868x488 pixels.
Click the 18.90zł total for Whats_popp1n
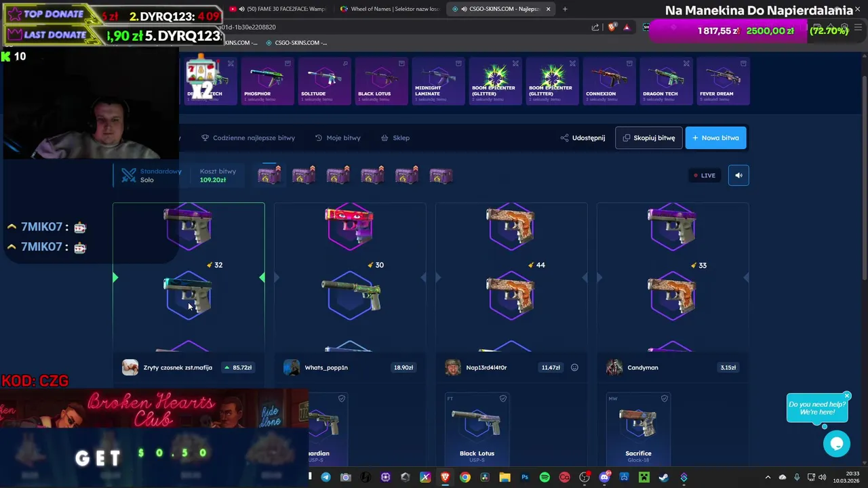(403, 367)
